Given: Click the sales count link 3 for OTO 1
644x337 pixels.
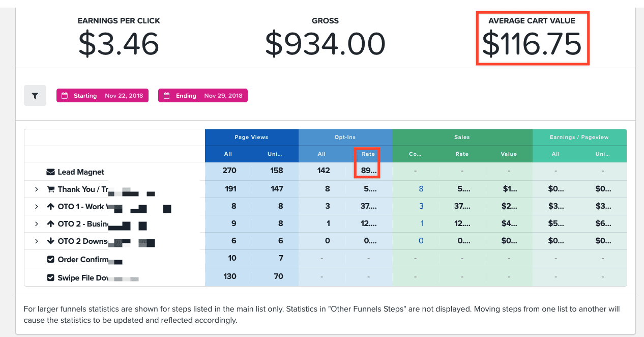Looking at the screenshot, I should 421,206.
